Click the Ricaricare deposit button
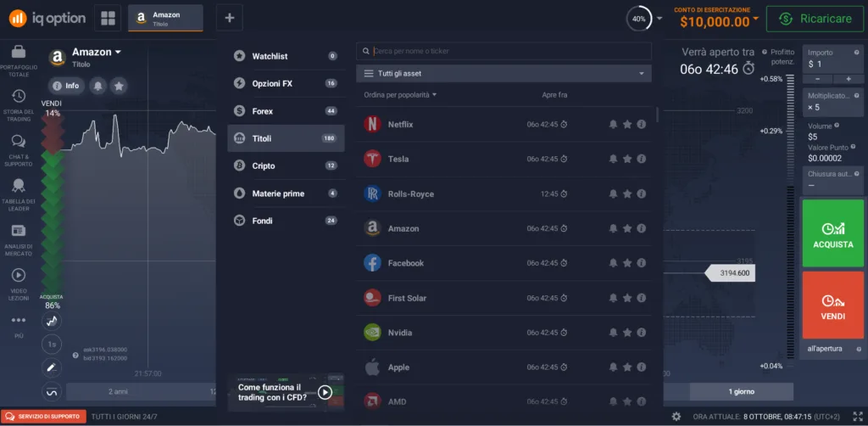The width and height of the screenshot is (868, 426). (x=815, y=19)
